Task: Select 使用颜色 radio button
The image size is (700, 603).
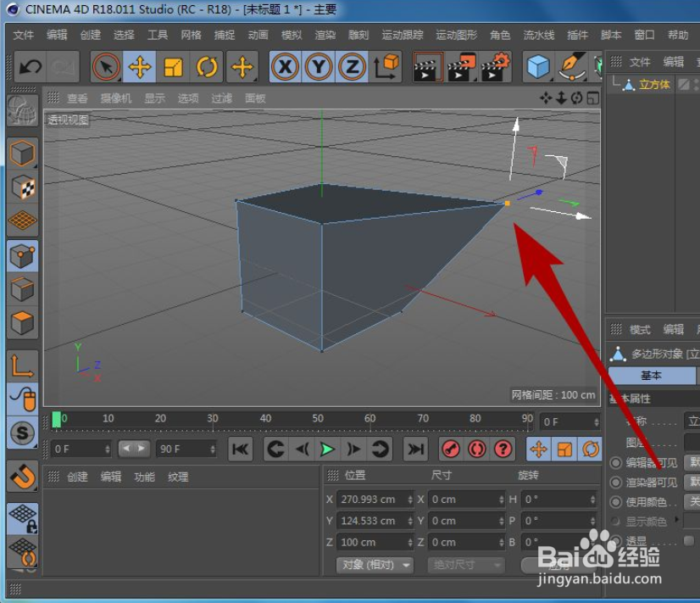Action: tap(615, 502)
